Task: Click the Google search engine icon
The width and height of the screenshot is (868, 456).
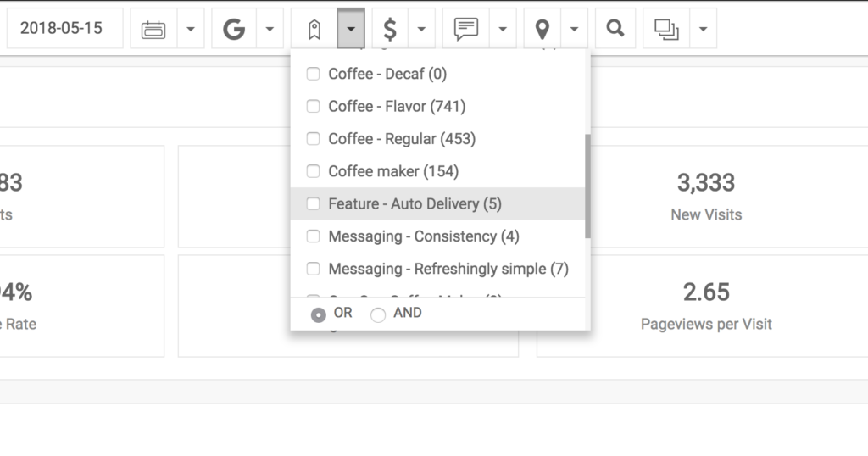Action: point(234,28)
